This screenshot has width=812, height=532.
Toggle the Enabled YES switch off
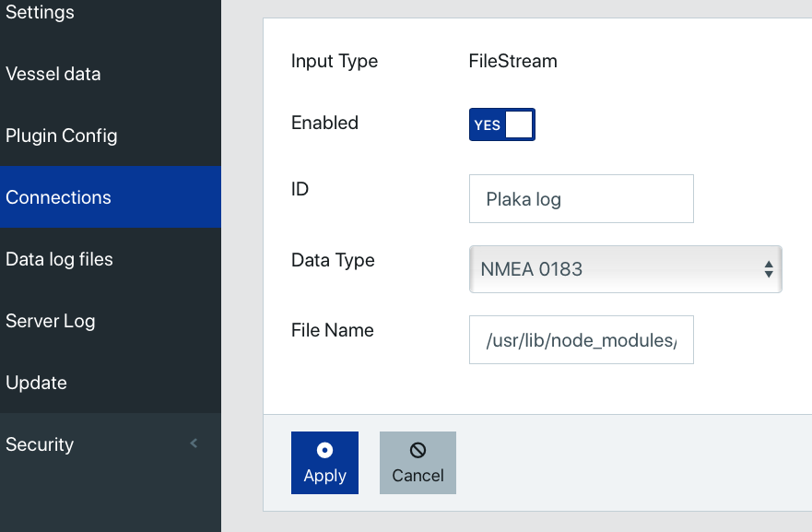[501, 124]
